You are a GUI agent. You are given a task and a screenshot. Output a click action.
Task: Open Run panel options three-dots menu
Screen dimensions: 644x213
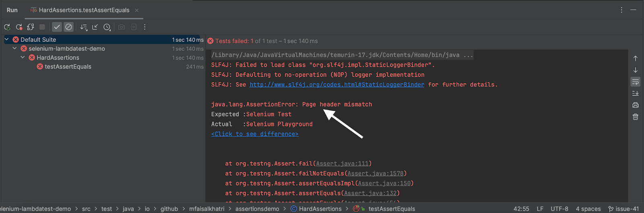[x=621, y=10]
